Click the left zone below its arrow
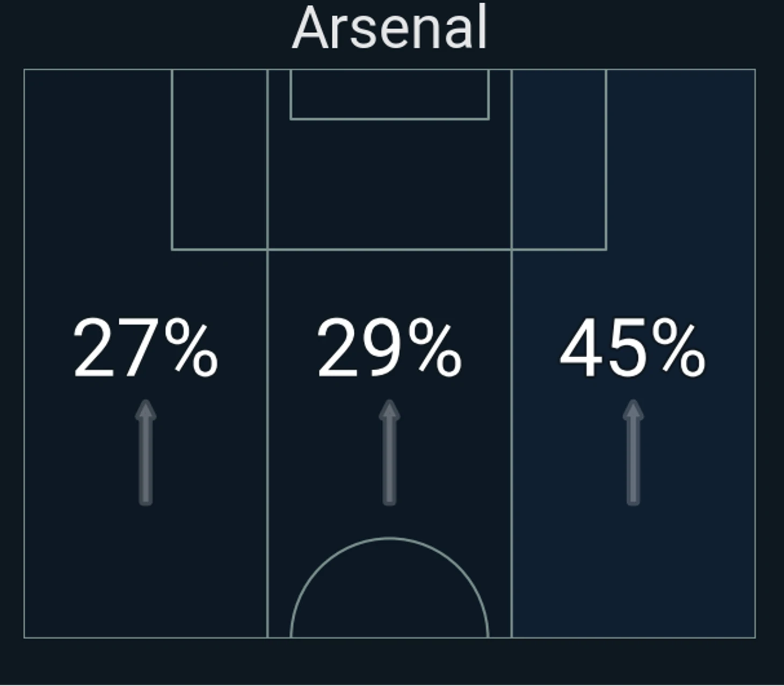Screen dimensions: 784x686 (x=146, y=569)
